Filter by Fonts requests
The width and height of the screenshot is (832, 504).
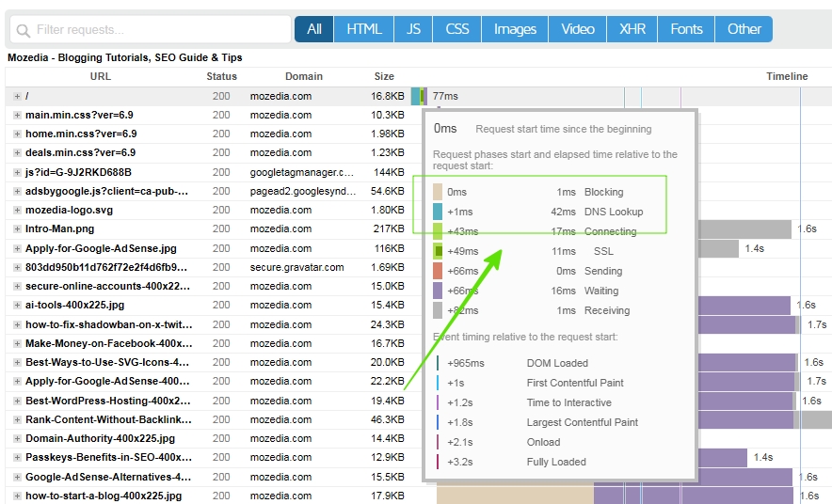pyautogui.click(x=686, y=29)
